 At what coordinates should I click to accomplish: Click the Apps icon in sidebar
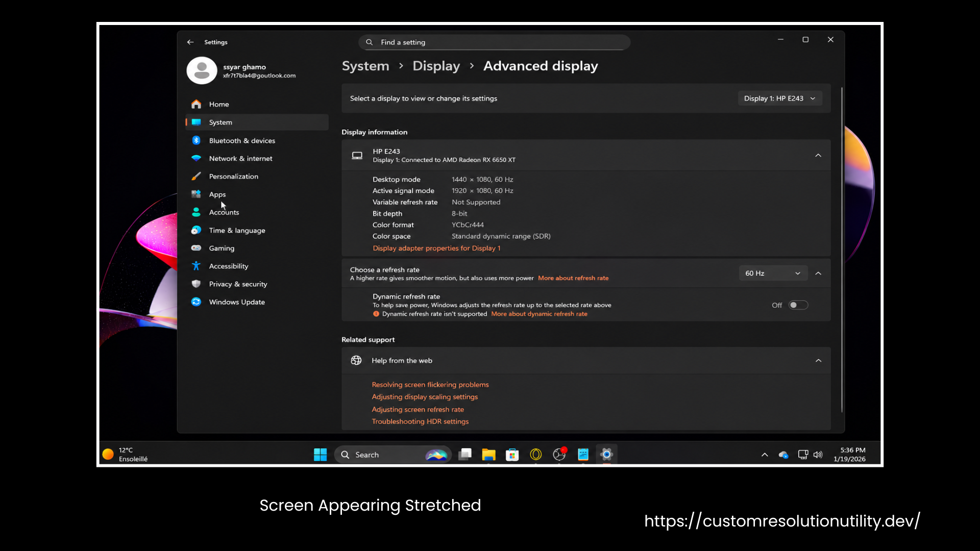tap(196, 194)
